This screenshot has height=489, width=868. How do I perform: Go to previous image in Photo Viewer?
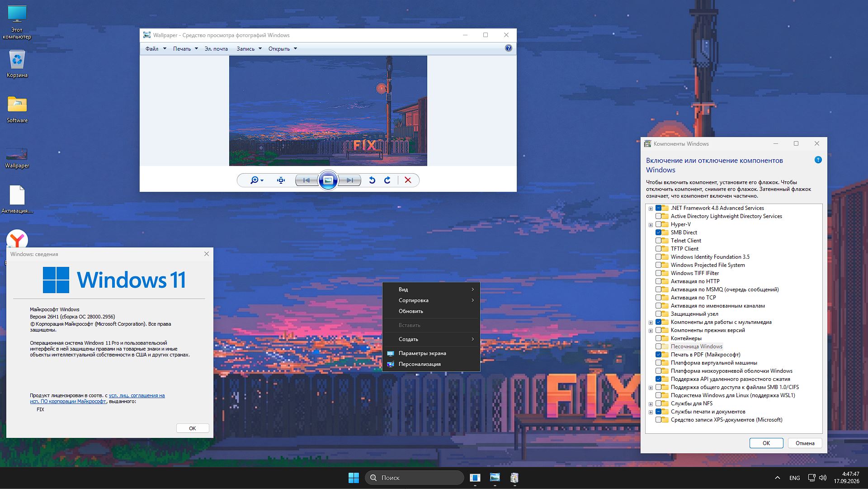307,180
